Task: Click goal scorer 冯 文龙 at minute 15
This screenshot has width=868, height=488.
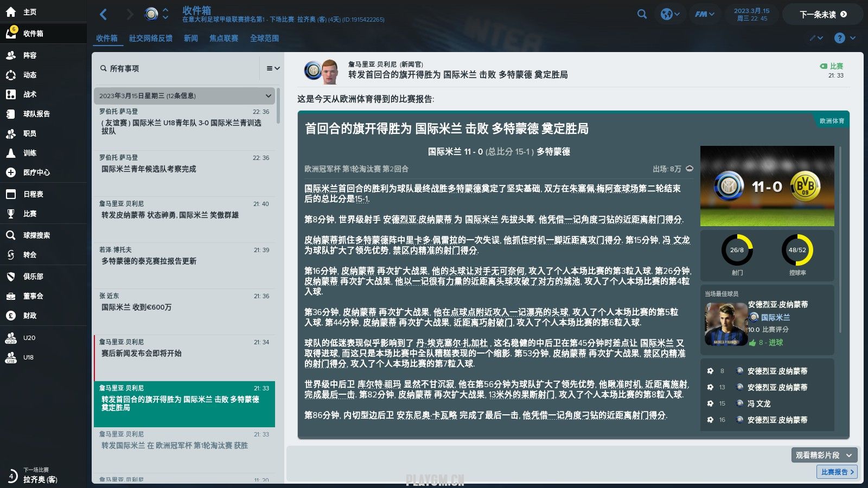Action: click(x=759, y=403)
